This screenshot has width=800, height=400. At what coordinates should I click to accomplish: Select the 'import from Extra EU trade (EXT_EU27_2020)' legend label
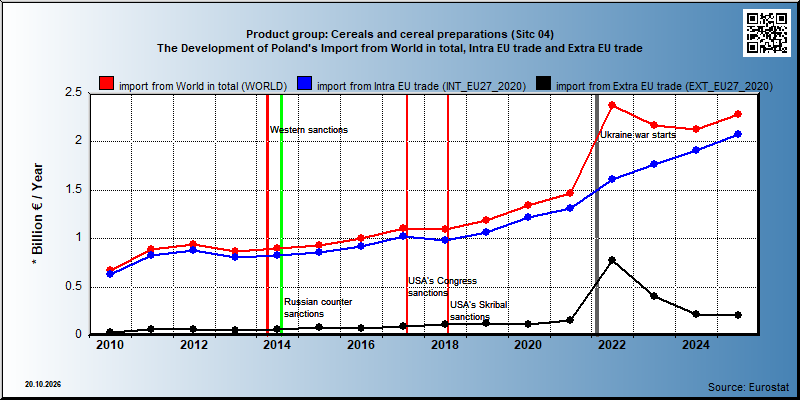pyautogui.click(x=664, y=86)
